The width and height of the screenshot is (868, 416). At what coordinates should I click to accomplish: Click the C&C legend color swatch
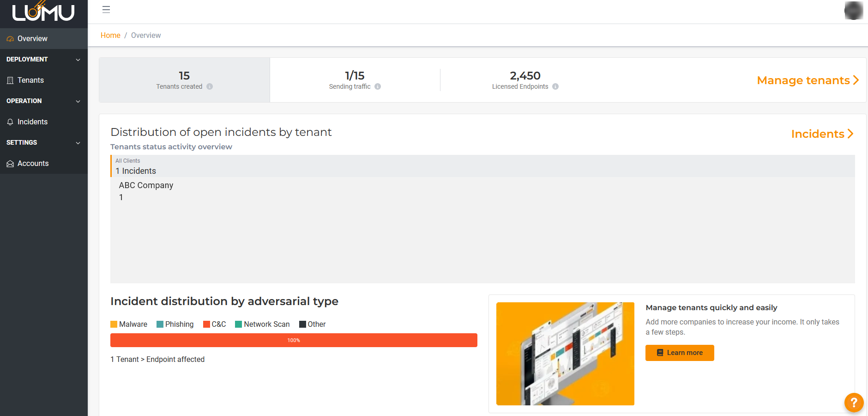click(x=206, y=324)
